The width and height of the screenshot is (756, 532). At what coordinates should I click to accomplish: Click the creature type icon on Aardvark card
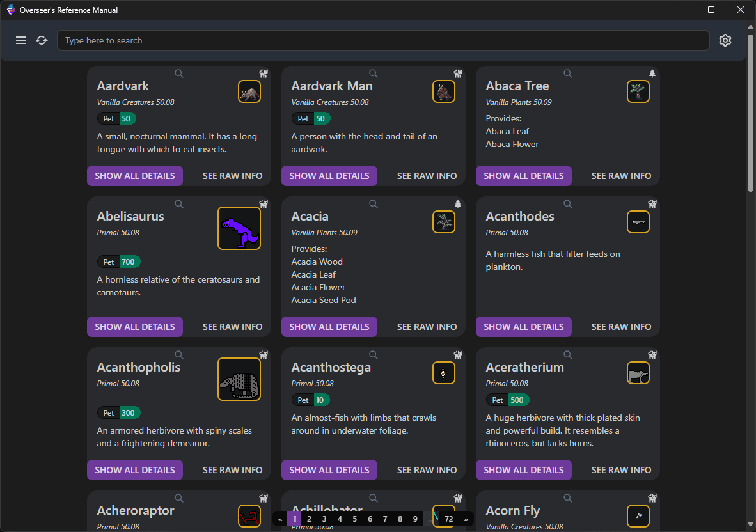tap(264, 74)
